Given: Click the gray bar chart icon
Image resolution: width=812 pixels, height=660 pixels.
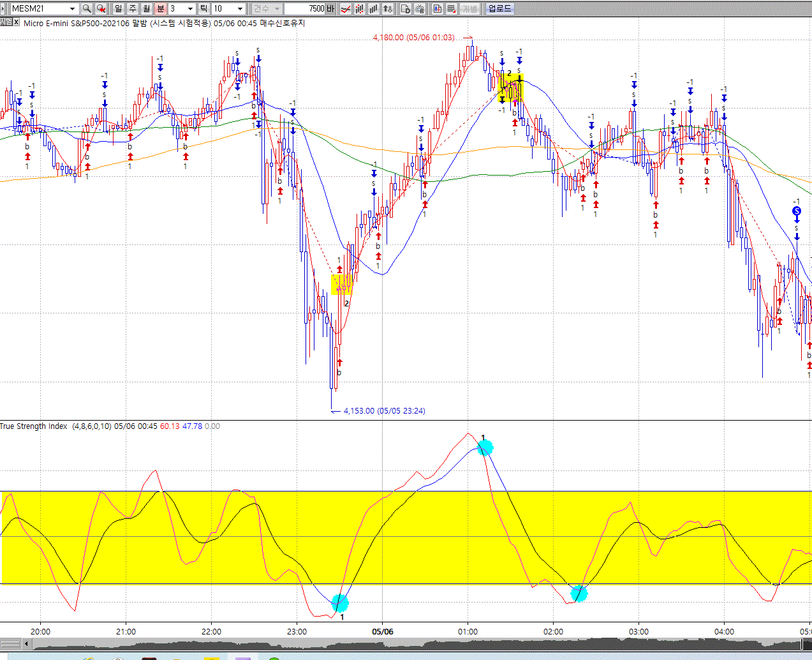Looking at the screenshot, I should pyautogui.click(x=373, y=8).
